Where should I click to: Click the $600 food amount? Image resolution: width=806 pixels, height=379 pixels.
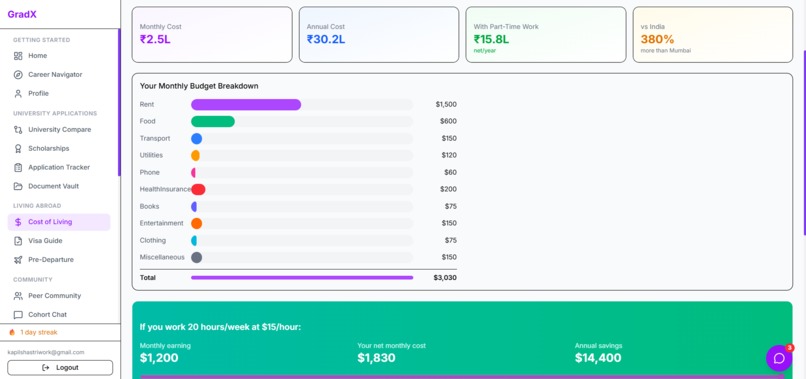[448, 121]
